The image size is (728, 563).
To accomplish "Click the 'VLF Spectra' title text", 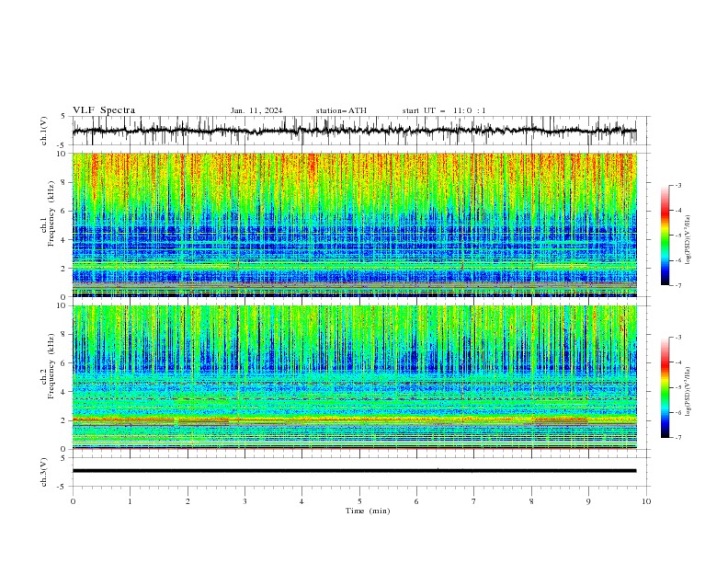I will pos(104,110).
